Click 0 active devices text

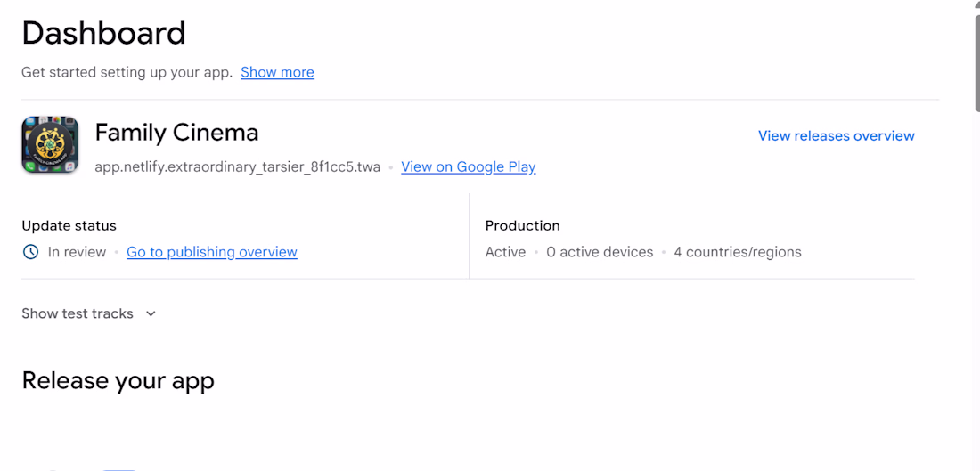(x=600, y=252)
